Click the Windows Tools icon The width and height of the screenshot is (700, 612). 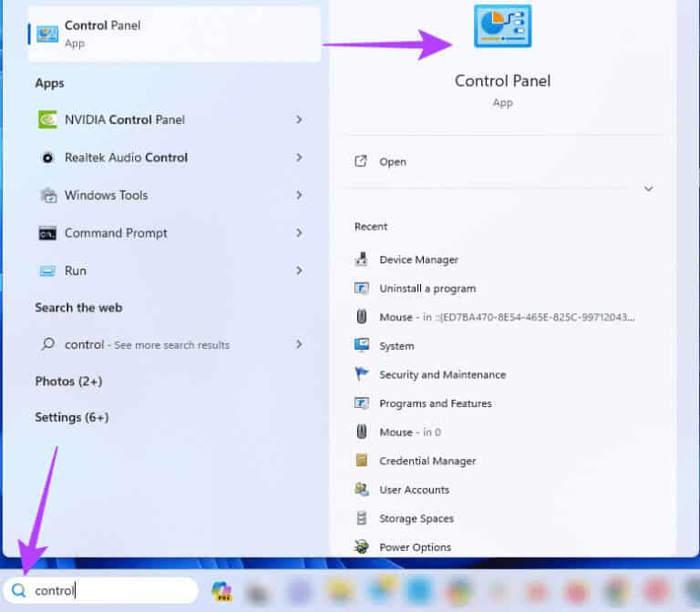pyautogui.click(x=48, y=196)
